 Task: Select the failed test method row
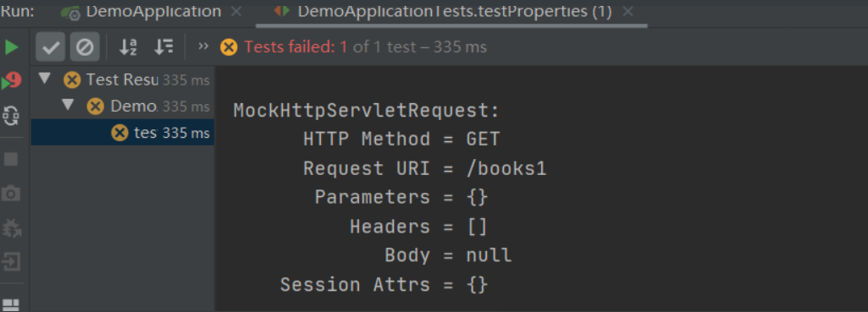click(x=122, y=133)
